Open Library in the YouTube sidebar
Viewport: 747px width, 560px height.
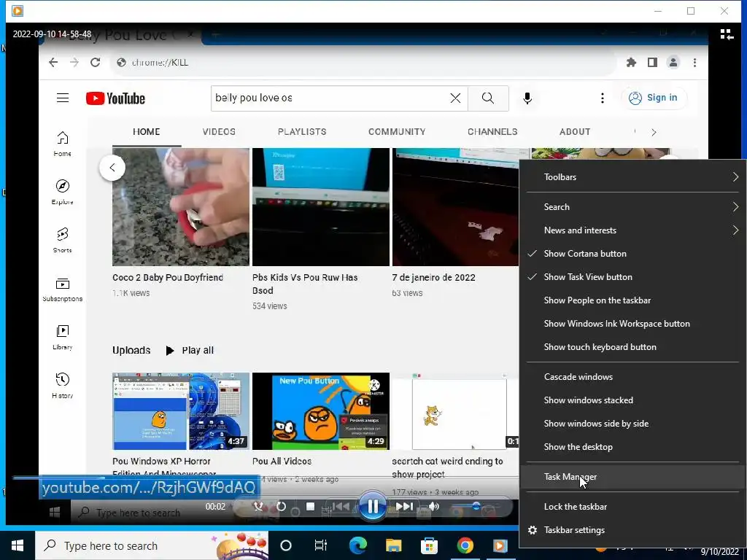63,337
